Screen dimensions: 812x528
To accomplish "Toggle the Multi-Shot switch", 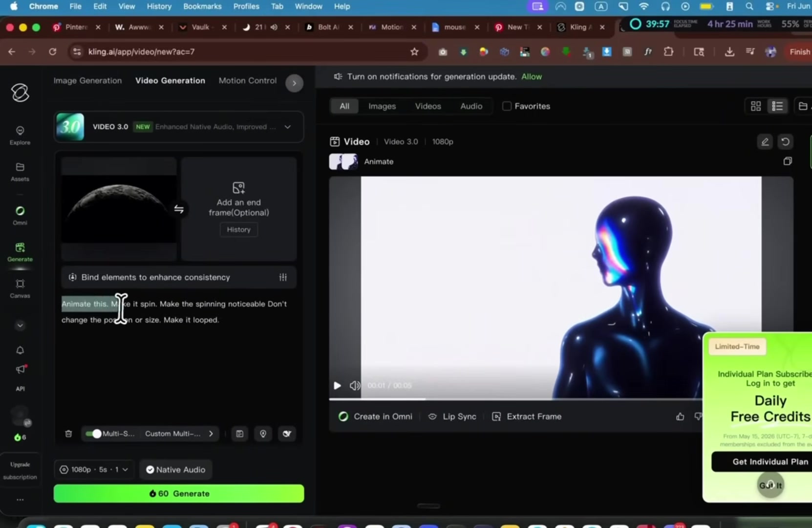I will (93, 434).
